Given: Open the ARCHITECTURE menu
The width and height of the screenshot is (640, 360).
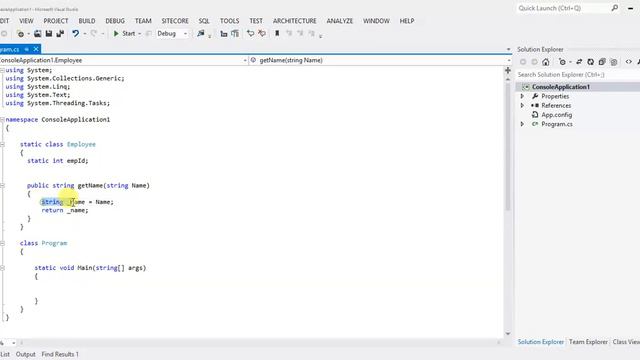Looking at the screenshot, I should pyautogui.click(x=295, y=21).
